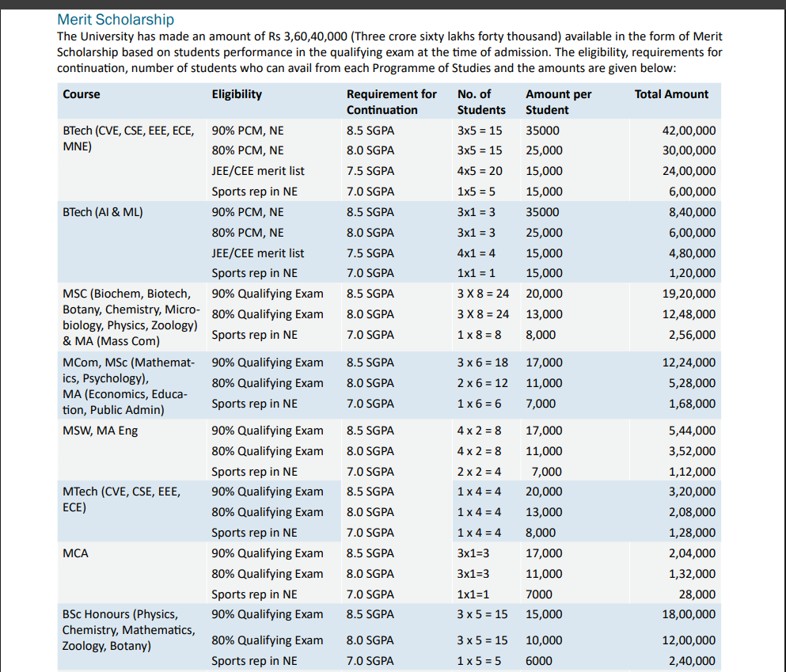Viewport: 786px width, 672px height.
Task: Click the Eligibility column header
Action: [237, 94]
